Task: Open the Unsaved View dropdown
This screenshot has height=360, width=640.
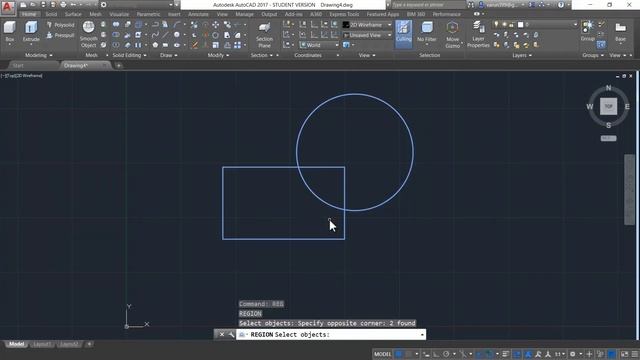Action: click(367, 36)
